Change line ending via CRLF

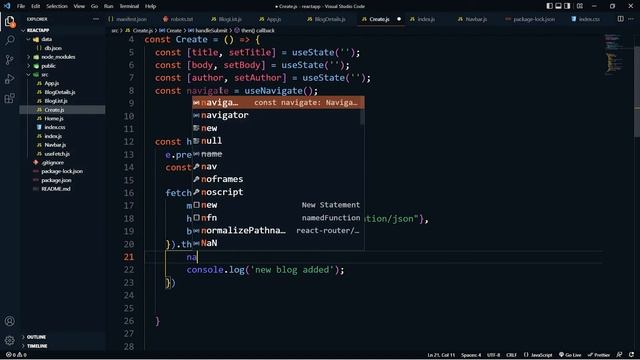click(511, 355)
